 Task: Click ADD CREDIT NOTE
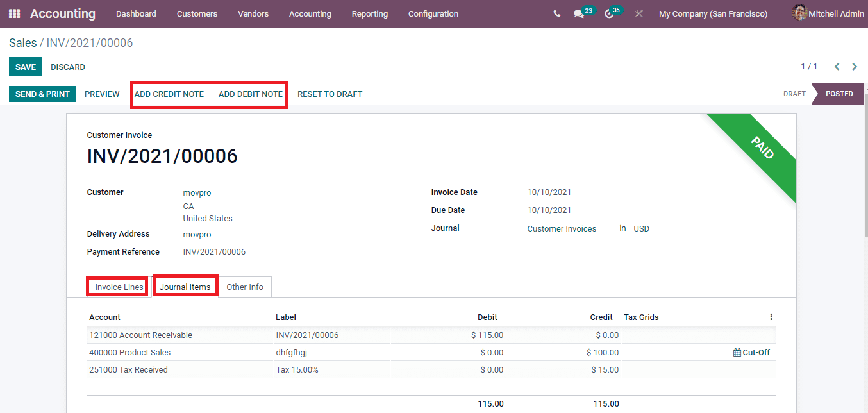pyautogui.click(x=169, y=94)
